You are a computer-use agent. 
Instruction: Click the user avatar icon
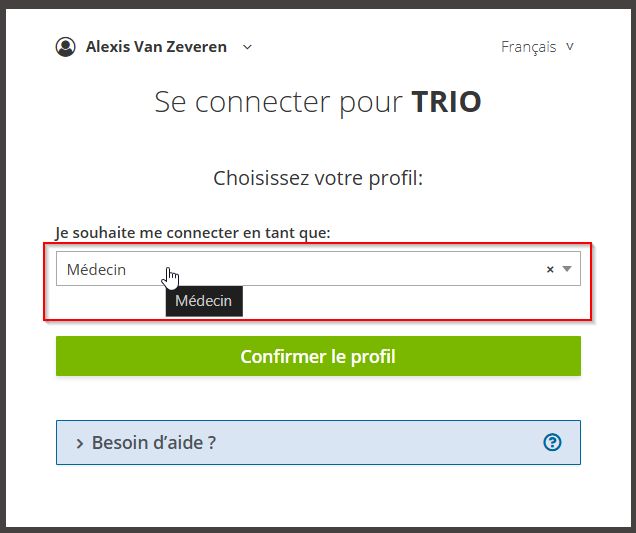[65, 47]
